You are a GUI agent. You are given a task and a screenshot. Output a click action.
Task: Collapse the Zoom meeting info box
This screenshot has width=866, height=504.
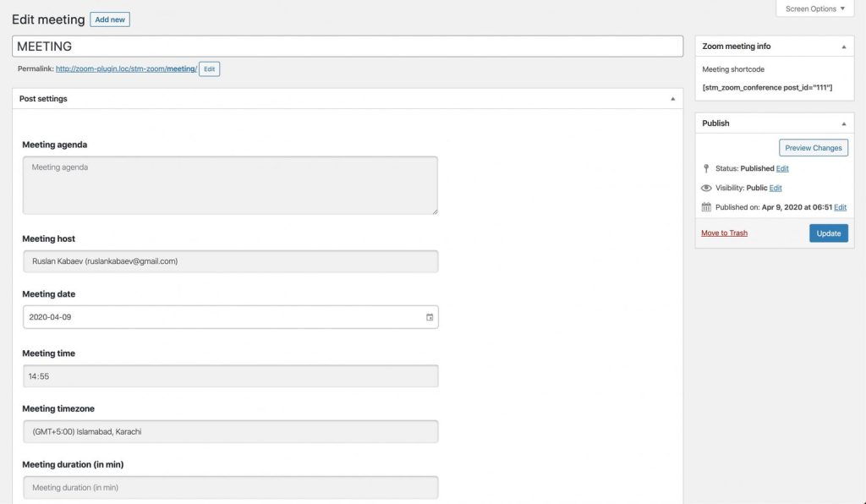[x=843, y=47]
